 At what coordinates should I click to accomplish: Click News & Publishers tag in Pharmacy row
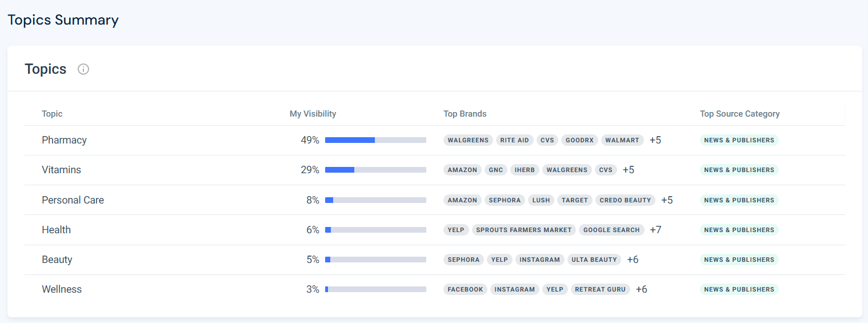(739, 140)
